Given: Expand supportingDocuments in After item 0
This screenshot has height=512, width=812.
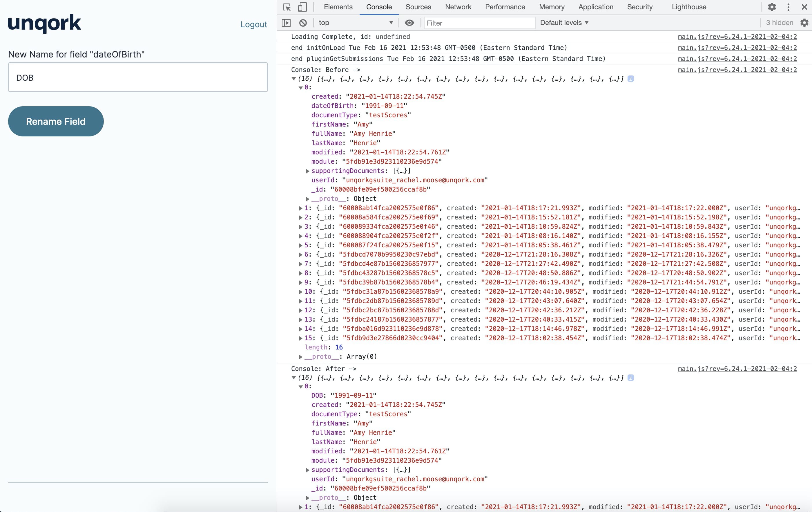Looking at the screenshot, I should (307, 470).
